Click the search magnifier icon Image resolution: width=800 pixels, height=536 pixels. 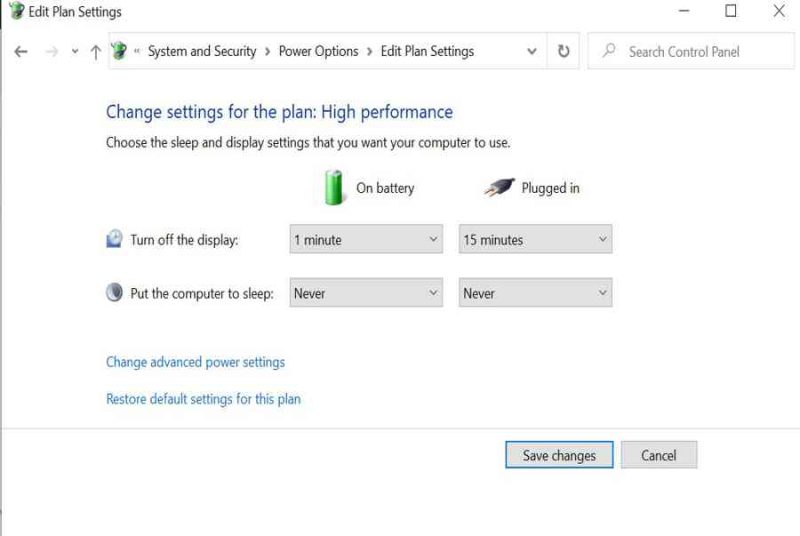(x=609, y=50)
